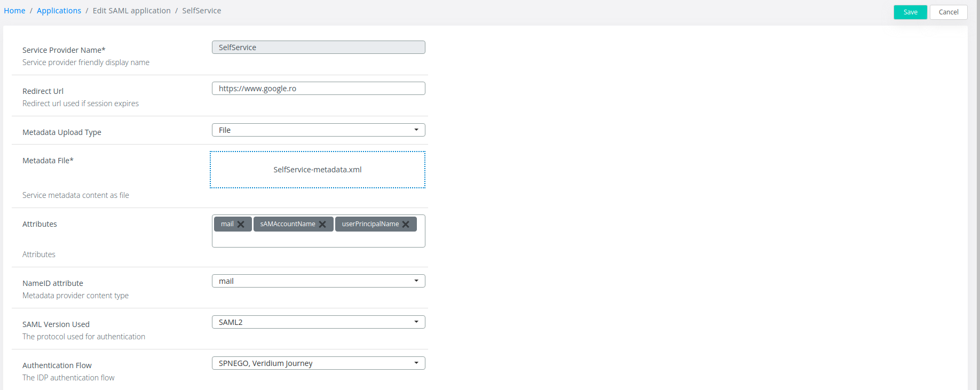Select the sAMAccountName tag label
This screenshot has height=390, width=980.
[x=288, y=224]
